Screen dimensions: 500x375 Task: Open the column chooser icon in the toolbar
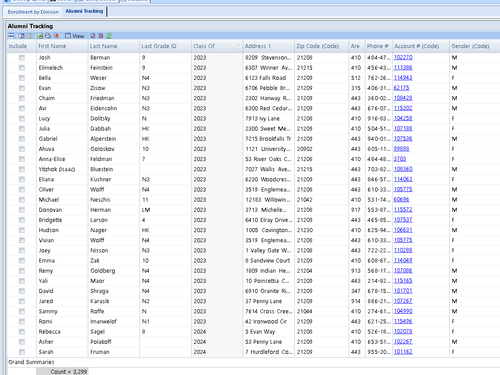[x=22, y=36]
